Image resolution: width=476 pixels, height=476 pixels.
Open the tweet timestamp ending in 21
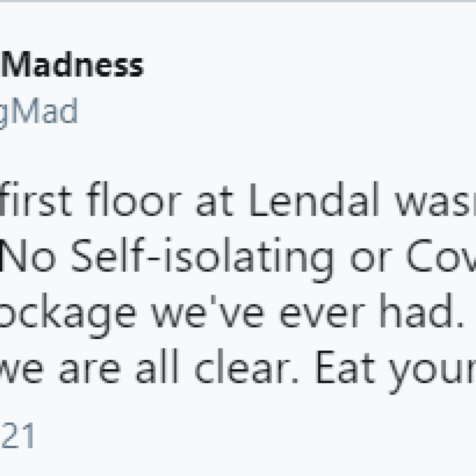[18, 435]
